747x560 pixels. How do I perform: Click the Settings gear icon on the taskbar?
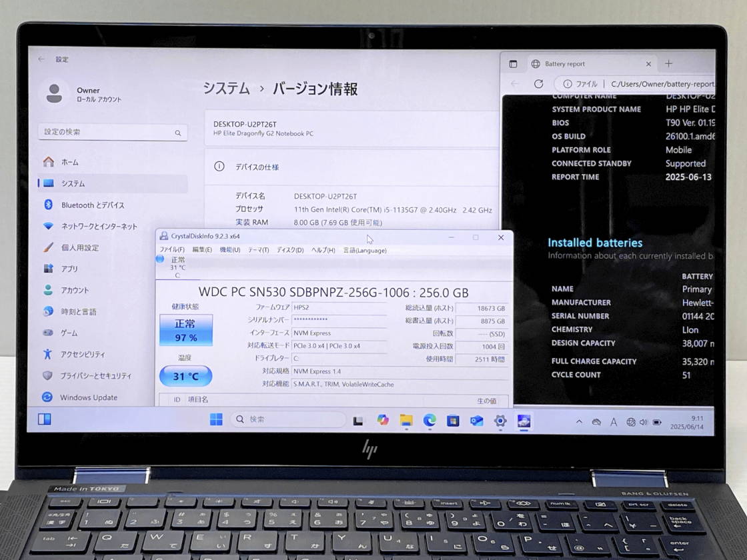pos(500,421)
